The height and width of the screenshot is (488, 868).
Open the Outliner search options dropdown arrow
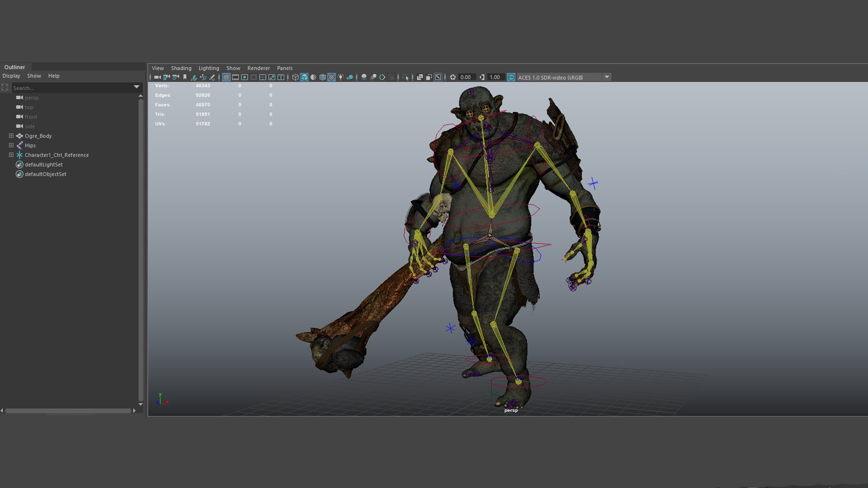[137, 87]
